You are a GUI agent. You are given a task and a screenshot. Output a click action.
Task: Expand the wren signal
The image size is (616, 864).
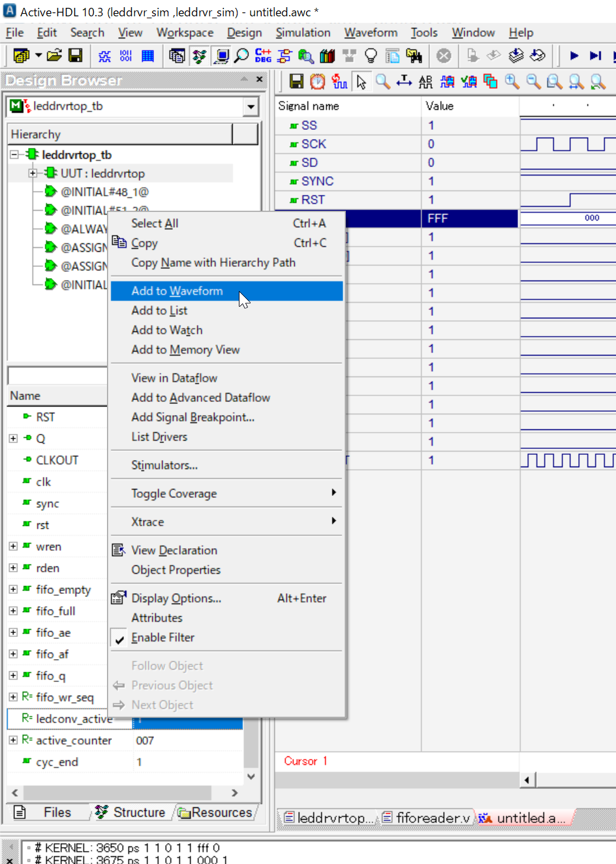click(x=13, y=546)
